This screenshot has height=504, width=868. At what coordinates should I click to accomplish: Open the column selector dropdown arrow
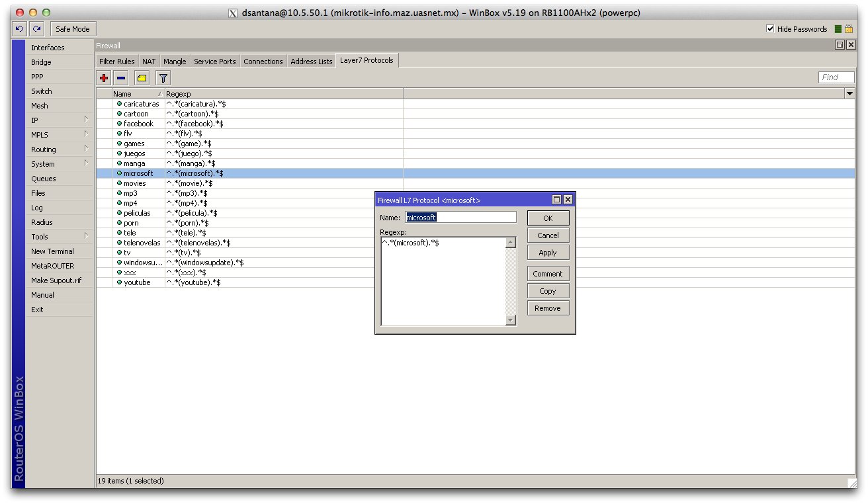tap(849, 94)
